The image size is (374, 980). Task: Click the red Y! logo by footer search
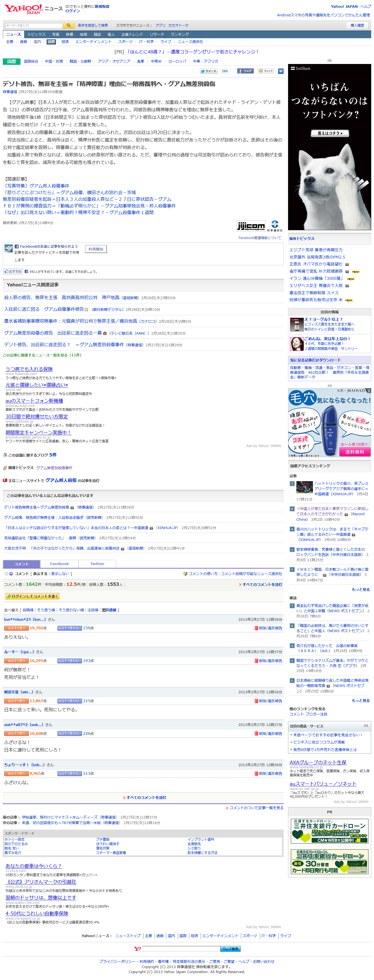point(138,949)
